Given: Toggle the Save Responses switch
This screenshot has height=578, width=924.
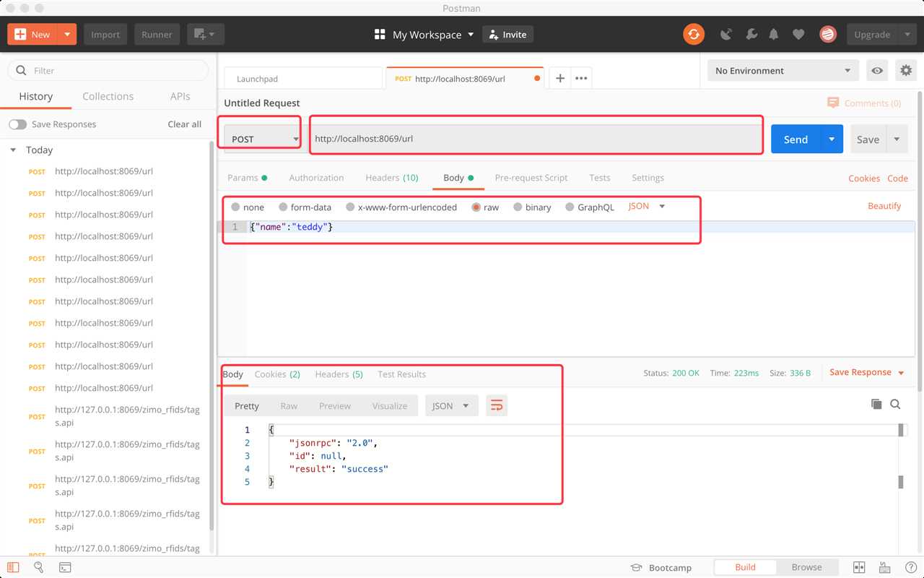Looking at the screenshot, I should (17, 124).
